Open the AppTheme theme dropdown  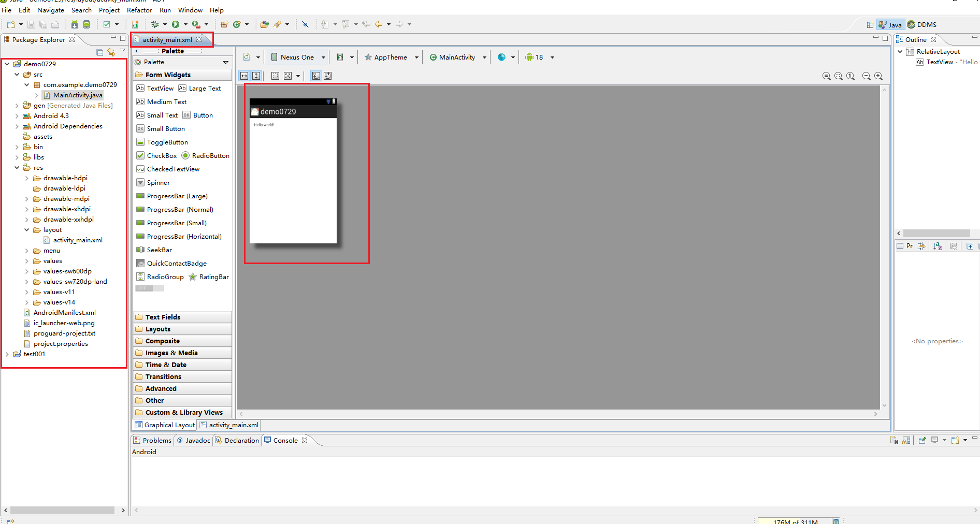(417, 57)
